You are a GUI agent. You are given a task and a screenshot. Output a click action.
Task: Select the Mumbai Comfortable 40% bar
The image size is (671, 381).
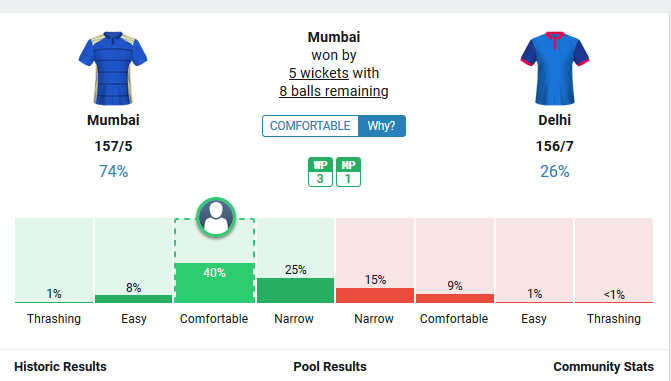pyautogui.click(x=214, y=260)
